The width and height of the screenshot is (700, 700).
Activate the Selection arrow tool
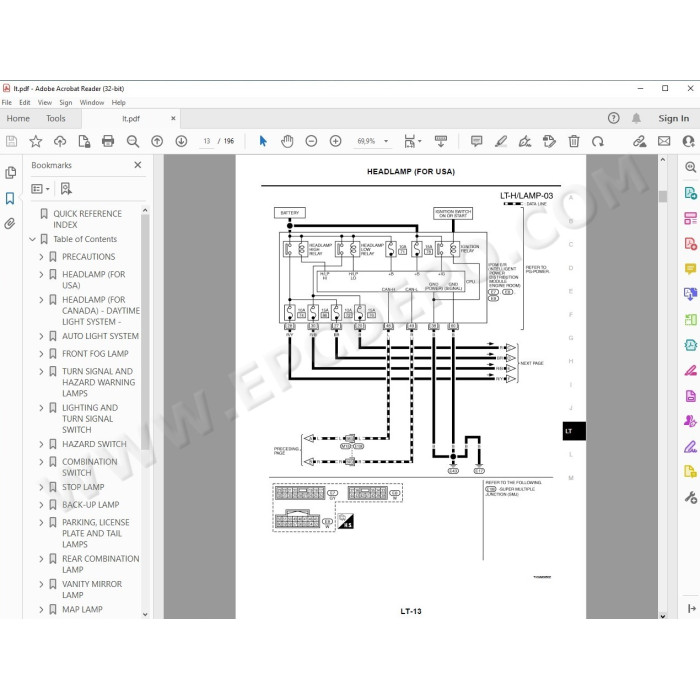[263, 141]
